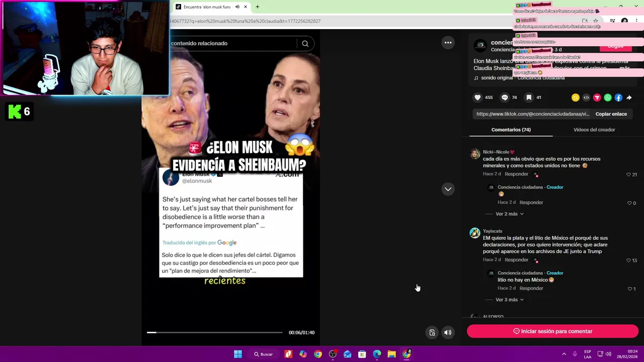Like the video with the heart icon
This screenshot has height=362, width=644.
tap(477, 98)
